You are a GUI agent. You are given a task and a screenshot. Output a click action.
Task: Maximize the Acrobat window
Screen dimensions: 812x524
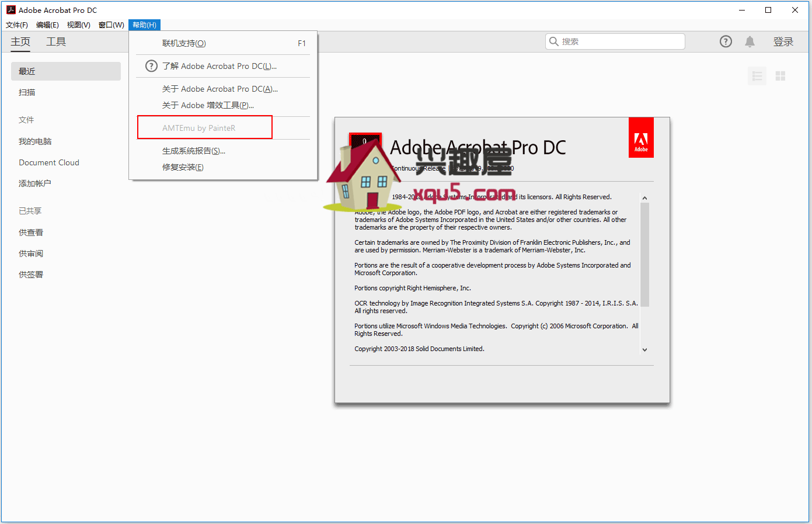click(x=768, y=10)
